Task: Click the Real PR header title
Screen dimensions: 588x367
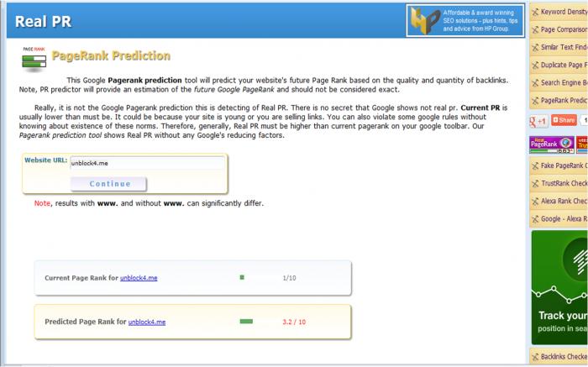Action: pyautogui.click(x=43, y=21)
